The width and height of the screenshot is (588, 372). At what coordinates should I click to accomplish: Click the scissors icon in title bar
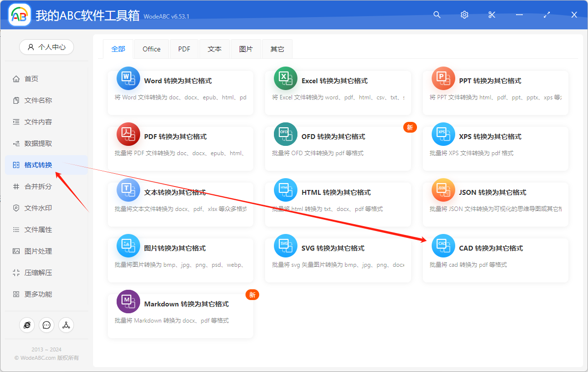[x=492, y=15]
